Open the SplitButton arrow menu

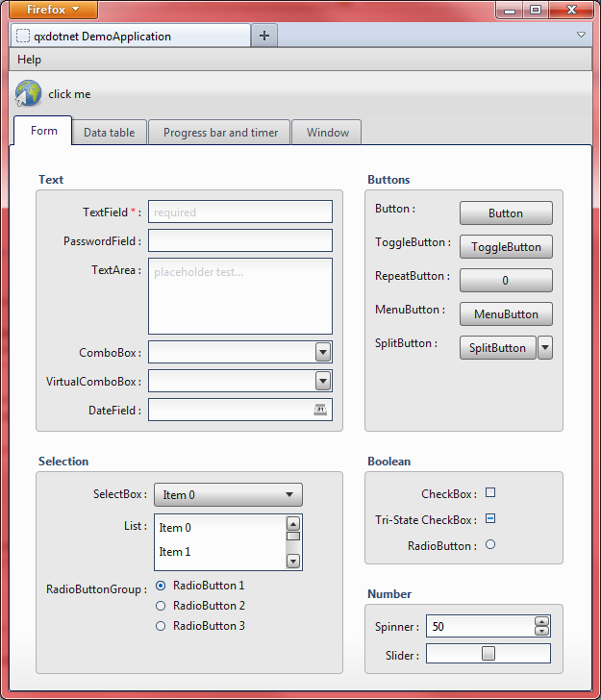545,347
